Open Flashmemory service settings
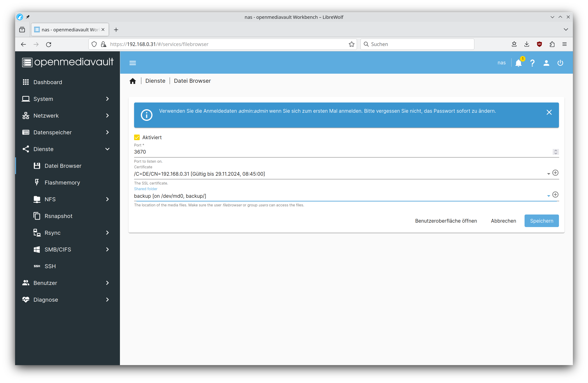This screenshot has width=588, height=383. click(x=67, y=183)
